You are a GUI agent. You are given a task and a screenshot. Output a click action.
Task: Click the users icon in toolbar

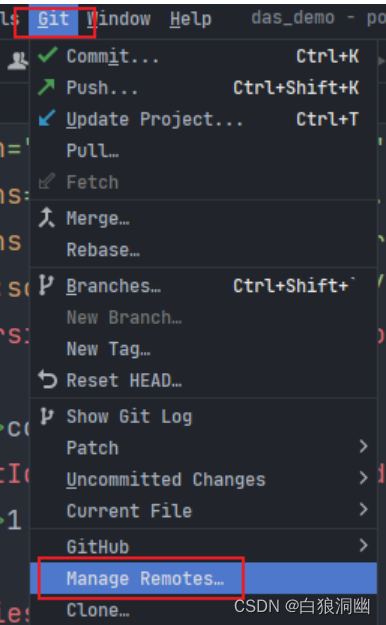(x=18, y=61)
